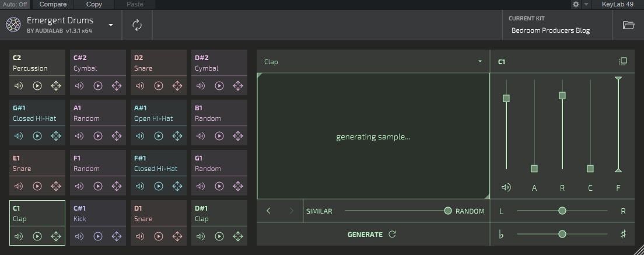Click the Similar to Random slider handle
The height and width of the screenshot is (255, 644).
click(x=447, y=211)
